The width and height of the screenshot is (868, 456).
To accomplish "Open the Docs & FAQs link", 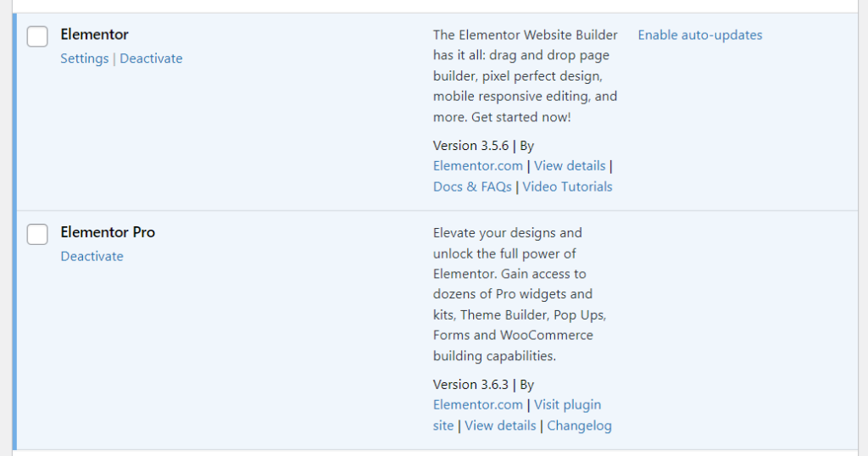I will (x=472, y=186).
